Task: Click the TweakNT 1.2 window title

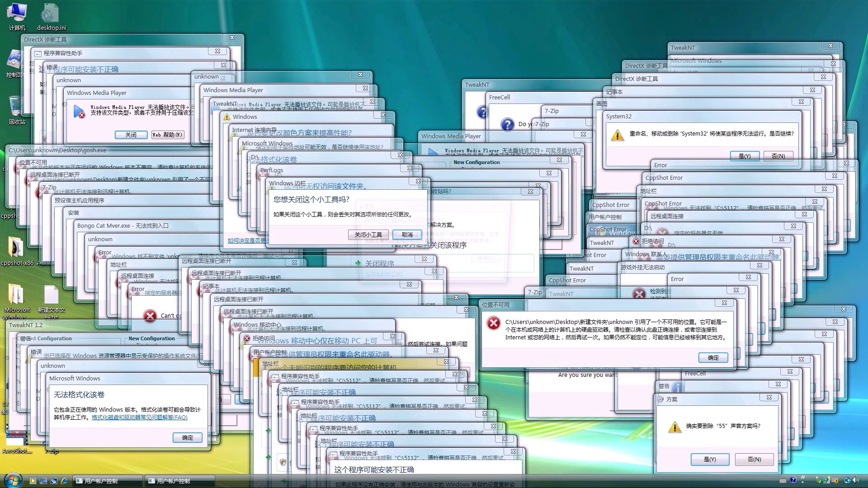Action: pyautogui.click(x=26, y=325)
